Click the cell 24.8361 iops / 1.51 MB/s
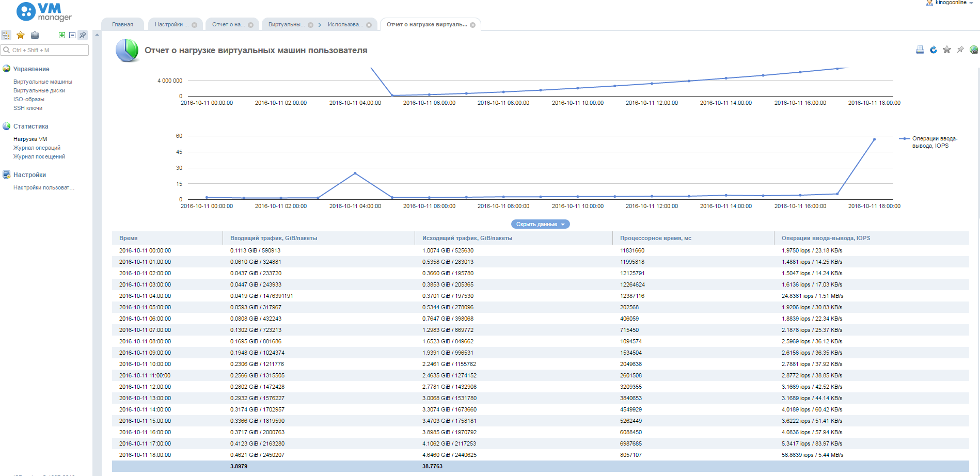980x476 pixels. (812, 296)
